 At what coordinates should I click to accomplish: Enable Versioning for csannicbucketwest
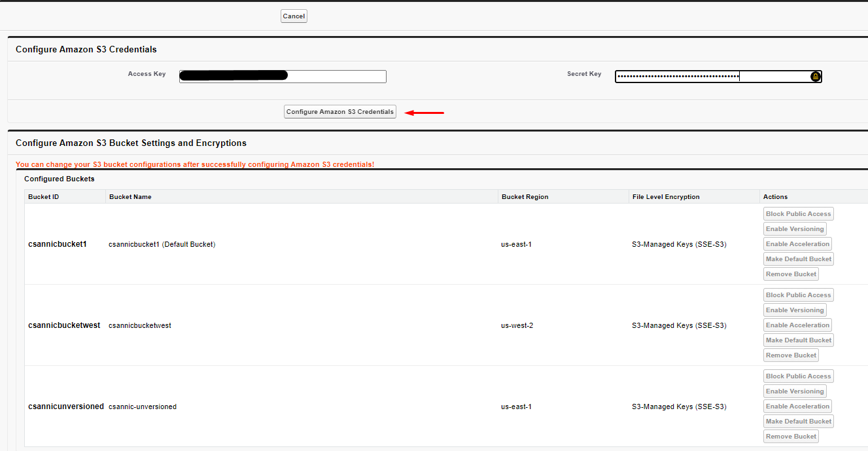[795, 310]
